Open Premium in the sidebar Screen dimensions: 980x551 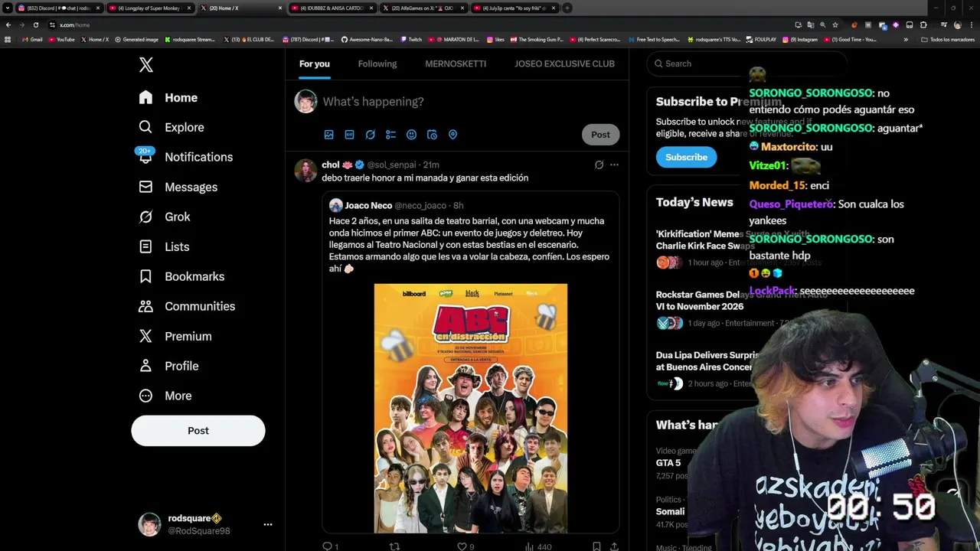[175, 336]
